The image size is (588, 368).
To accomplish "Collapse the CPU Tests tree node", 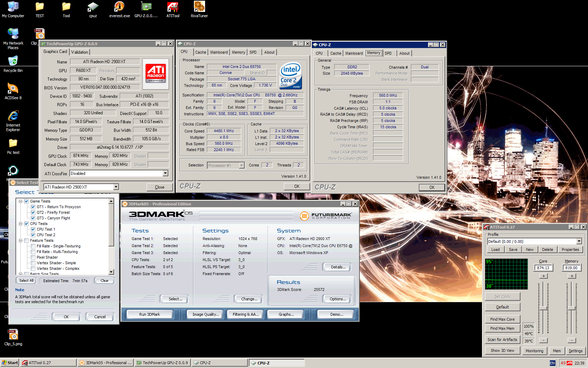I will 21,224.
